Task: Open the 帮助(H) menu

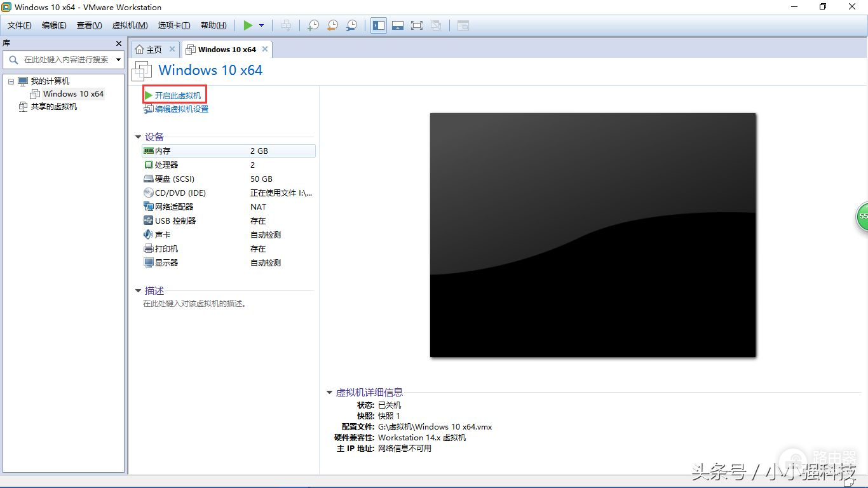Action: tap(214, 25)
